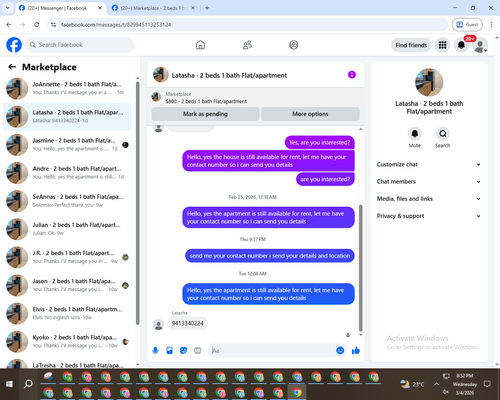Open Jasmine conversation
Screen dimensions: 500x400
click(67, 145)
